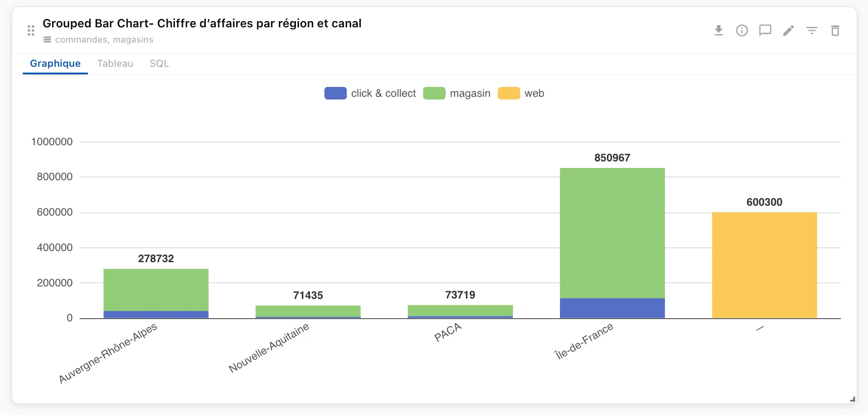Viewport: 868px width, 415px height.
Task: Download the chart with the download icon
Action: [719, 30]
